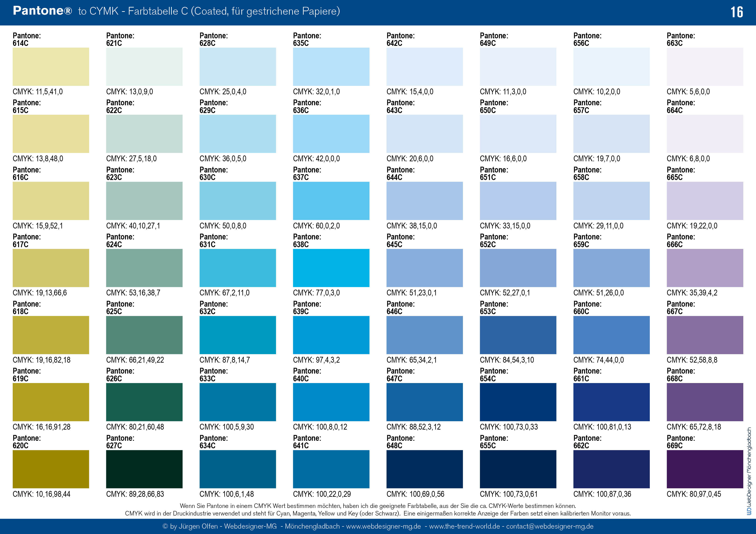Pick the Pantone 627C dark green swatch
Viewport: 756px width, 534px height.
[144, 469]
